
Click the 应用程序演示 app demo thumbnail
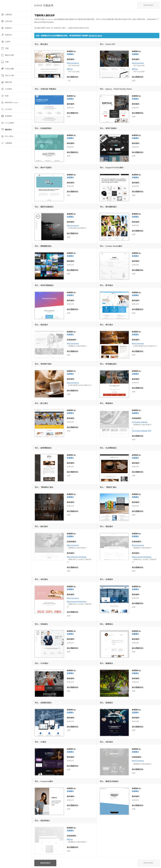[49, 722]
